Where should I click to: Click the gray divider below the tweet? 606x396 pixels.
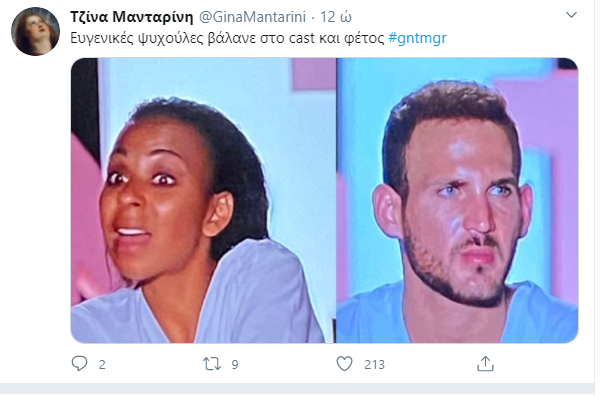point(297,389)
